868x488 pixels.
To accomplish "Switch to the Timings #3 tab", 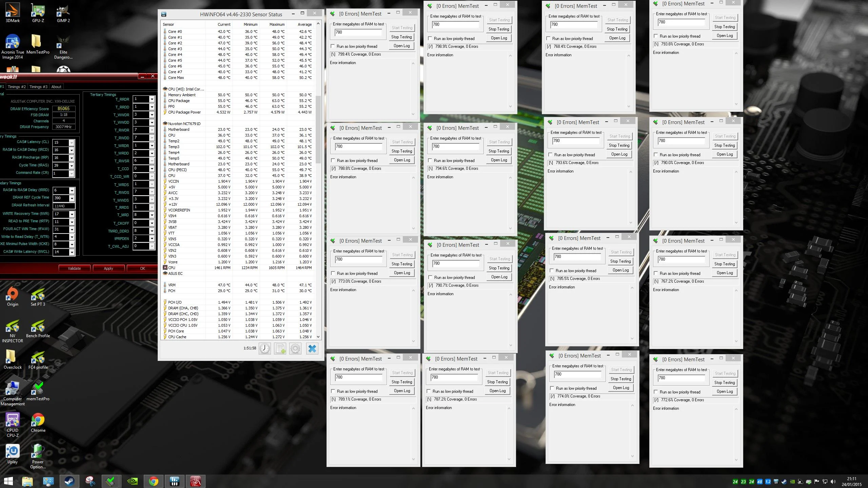I will click(38, 87).
